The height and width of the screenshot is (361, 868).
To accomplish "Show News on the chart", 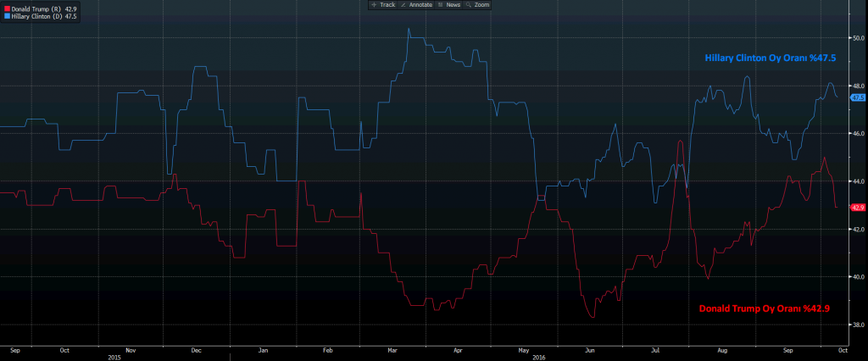I will coord(449,4).
